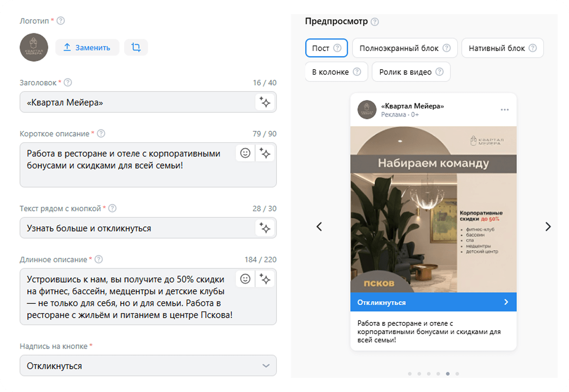This screenshot has height=392, width=569.
Task: Click the crop logo icon button
Action: pos(136,47)
